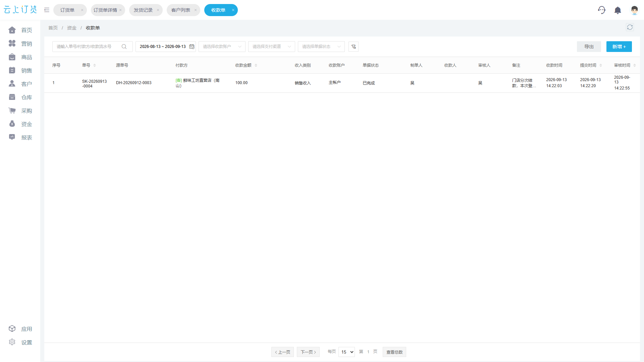644x362 pixels.
Task: Click the search magnifier icon
Action: 124,47
